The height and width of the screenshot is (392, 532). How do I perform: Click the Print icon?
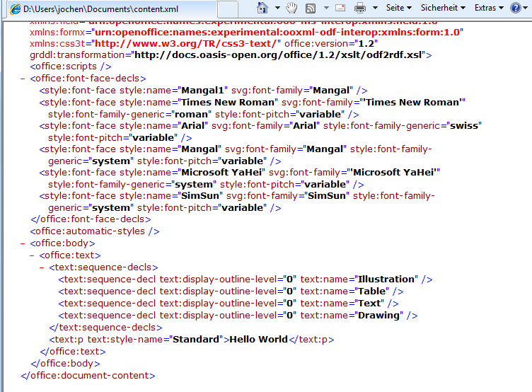(359, 8)
